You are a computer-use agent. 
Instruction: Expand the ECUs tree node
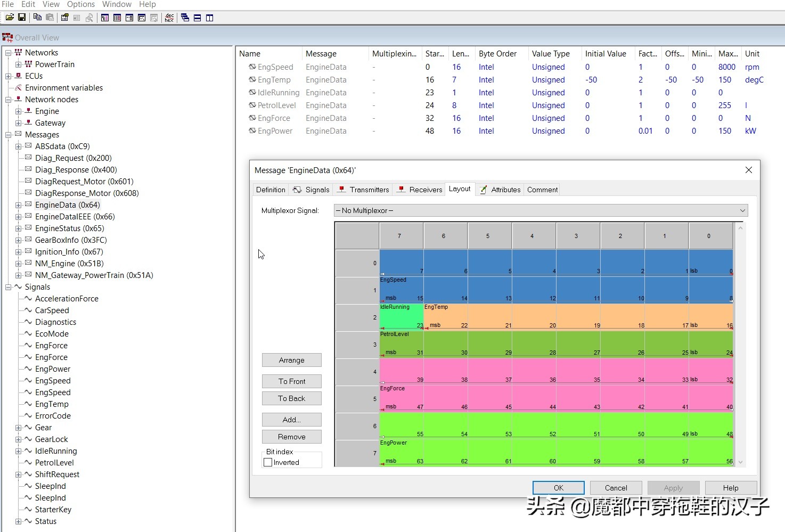(9, 76)
